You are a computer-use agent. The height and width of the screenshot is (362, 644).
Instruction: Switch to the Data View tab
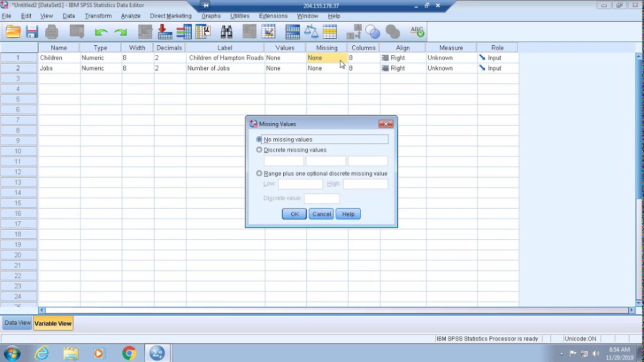pyautogui.click(x=18, y=323)
